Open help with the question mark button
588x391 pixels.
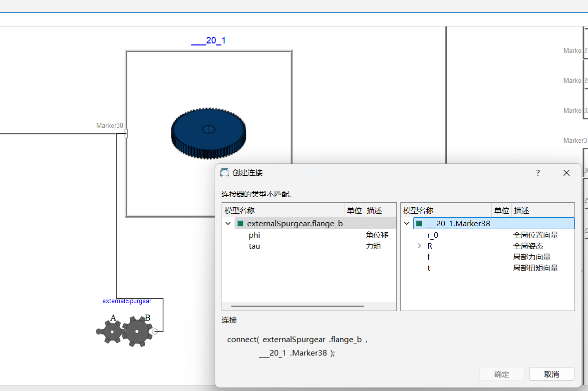538,173
